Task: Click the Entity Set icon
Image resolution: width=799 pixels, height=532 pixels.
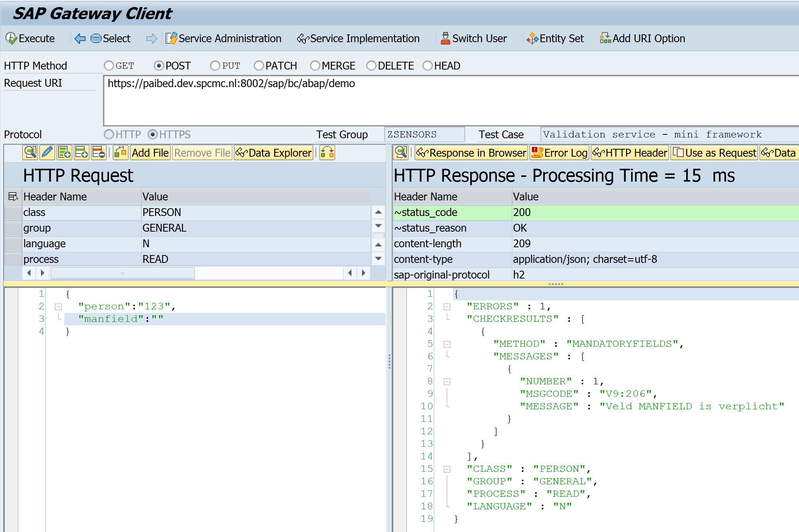Action: coord(532,38)
